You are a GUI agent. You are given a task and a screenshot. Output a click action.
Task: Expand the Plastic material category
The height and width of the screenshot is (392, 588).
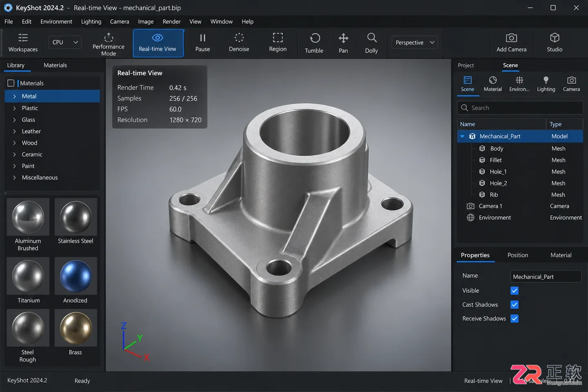coord(14,108)
